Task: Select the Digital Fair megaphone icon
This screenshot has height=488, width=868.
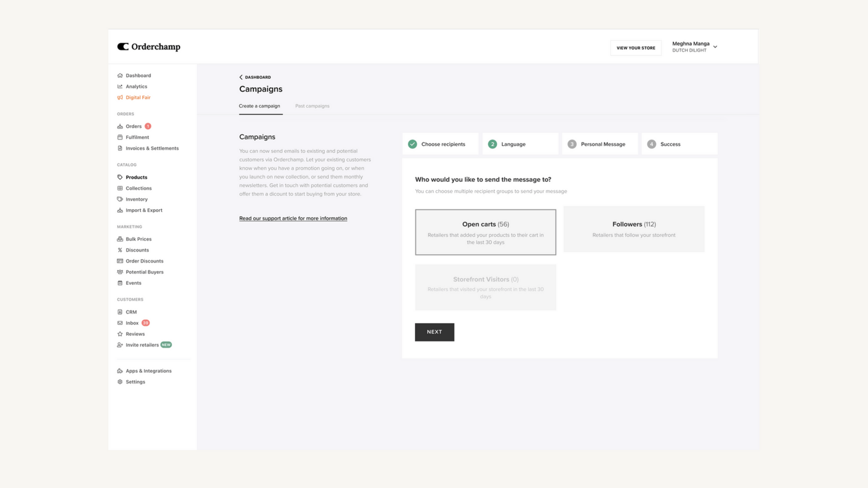Action: pyautogui.click(x=120, y=97)
